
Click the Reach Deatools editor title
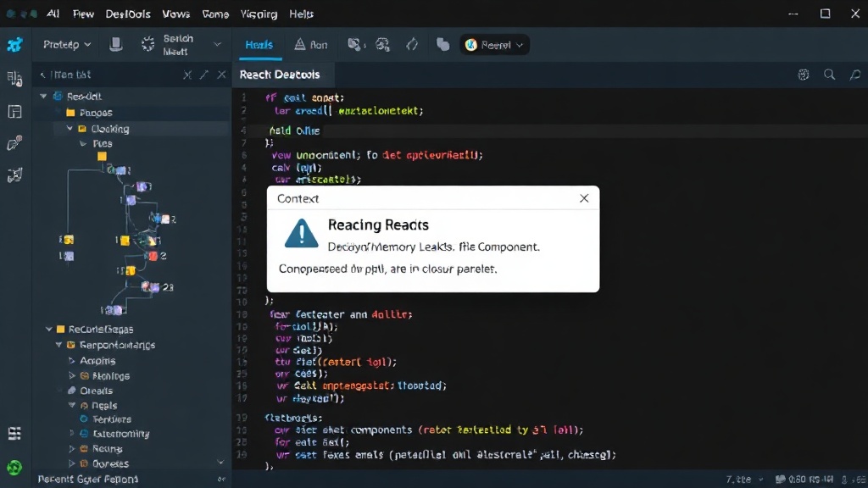coord(280,75)
